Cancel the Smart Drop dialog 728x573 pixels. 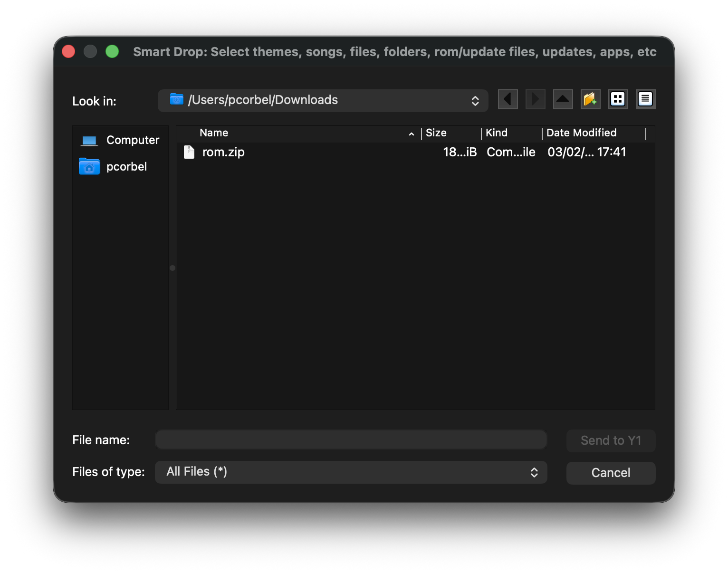[x=611, y=472]
